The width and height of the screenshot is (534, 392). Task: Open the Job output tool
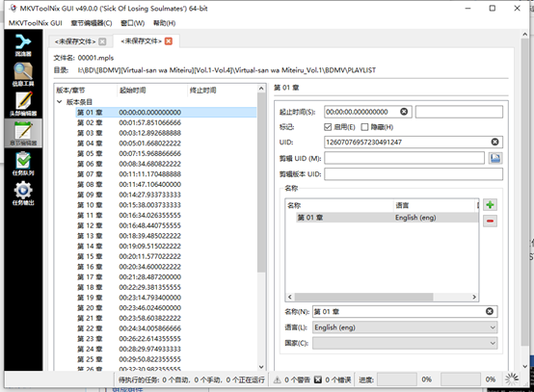(23, 194)
